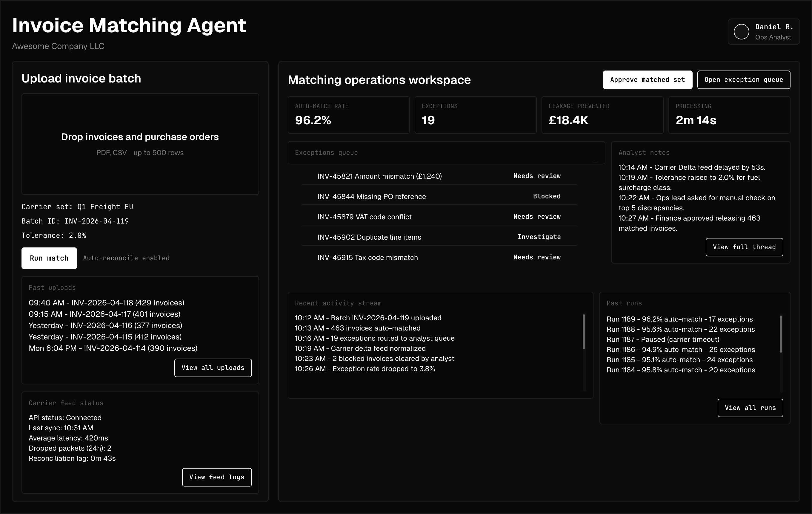This screenshot has height=514, width=812.
Task: Click Approve matched set
Action: point(648,80)
